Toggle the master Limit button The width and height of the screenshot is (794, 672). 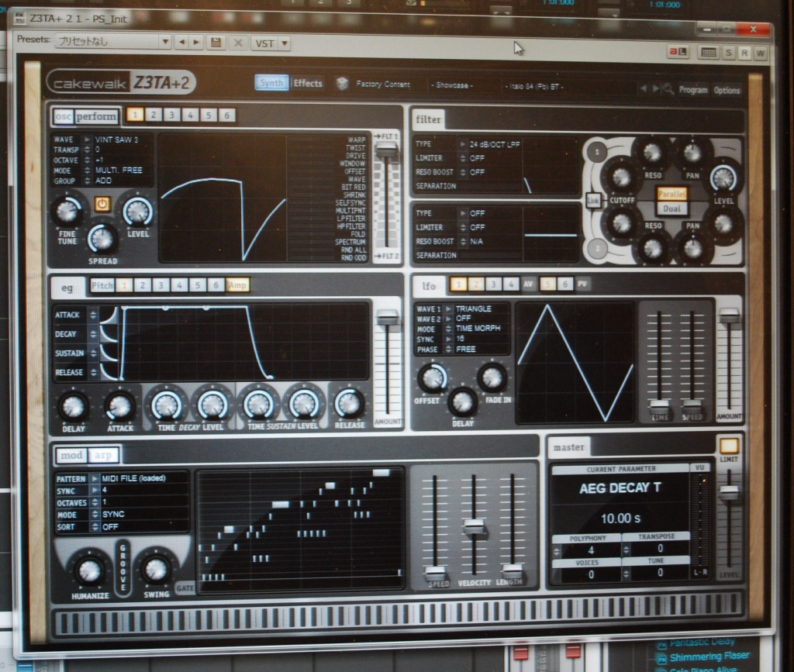729,446
